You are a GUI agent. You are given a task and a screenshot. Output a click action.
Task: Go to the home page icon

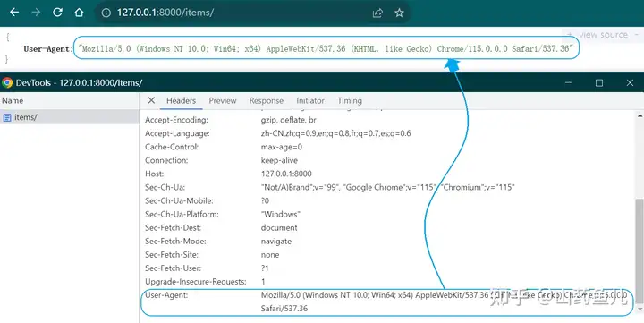click(79, 13)
